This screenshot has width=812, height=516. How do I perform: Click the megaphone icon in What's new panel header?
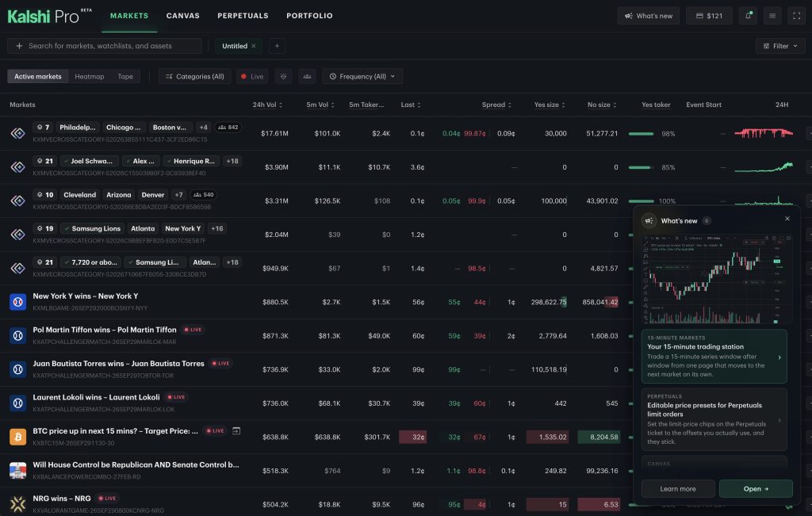point(649,220)
